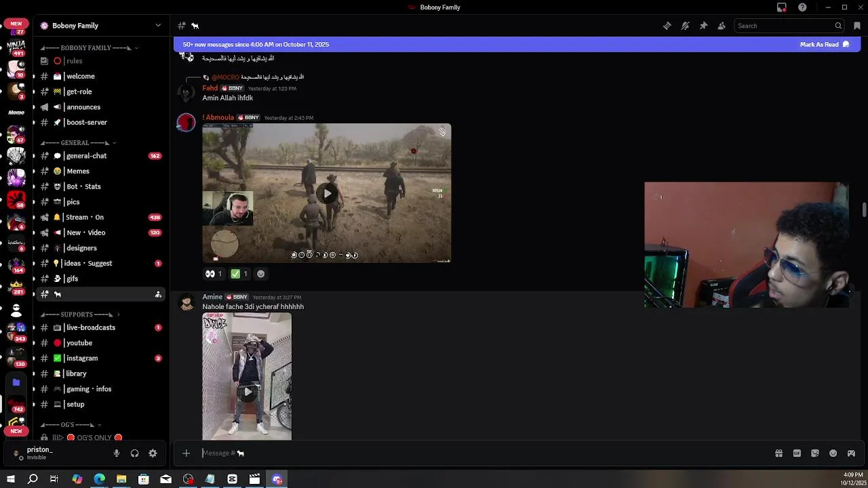
Task: Toggle headphone deafen in user panel
Action: pyautogui.click(x=134, y=453)
